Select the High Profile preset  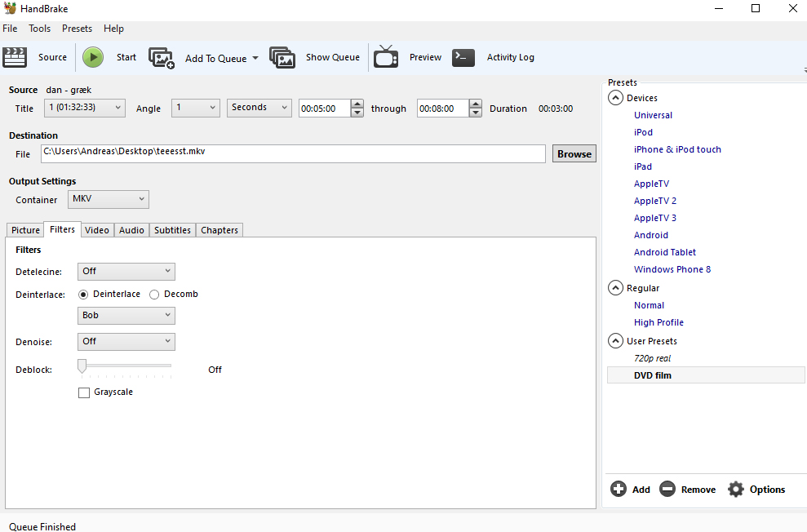[658, 322]
